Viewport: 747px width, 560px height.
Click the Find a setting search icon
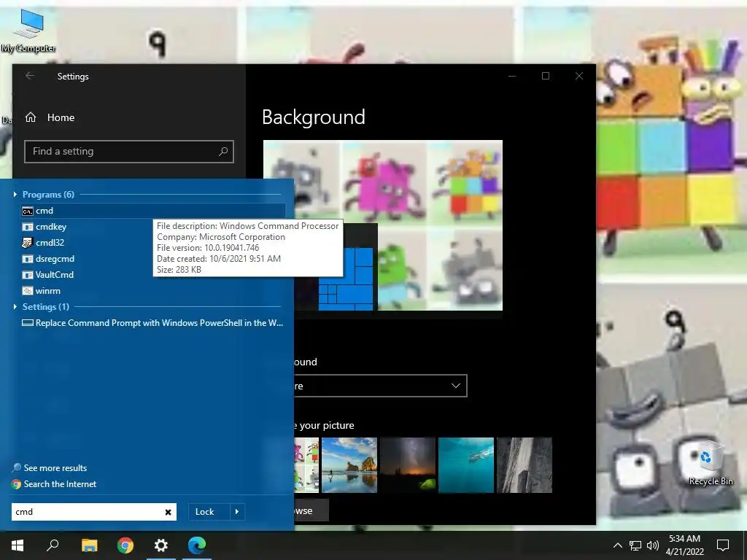click(223, 152)
